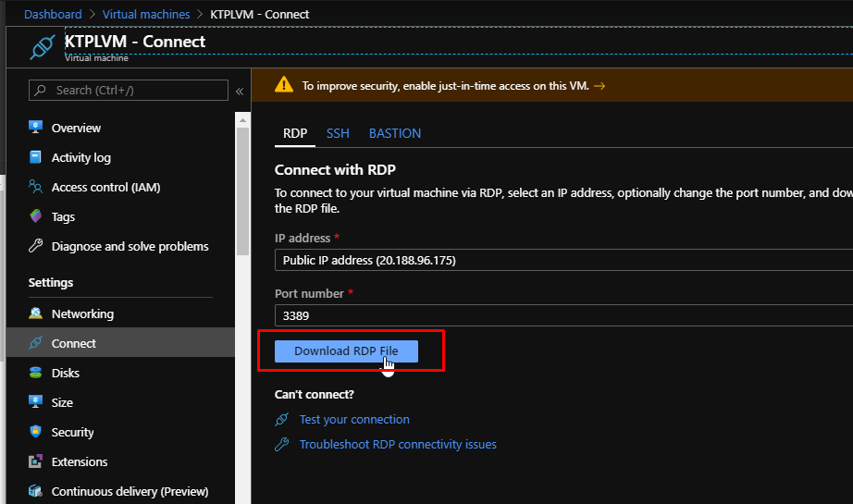Image resolution: width=853 pixels, height=504 pixels.
Task: Click the just-in-time access security banner
Action: [552, 85]
